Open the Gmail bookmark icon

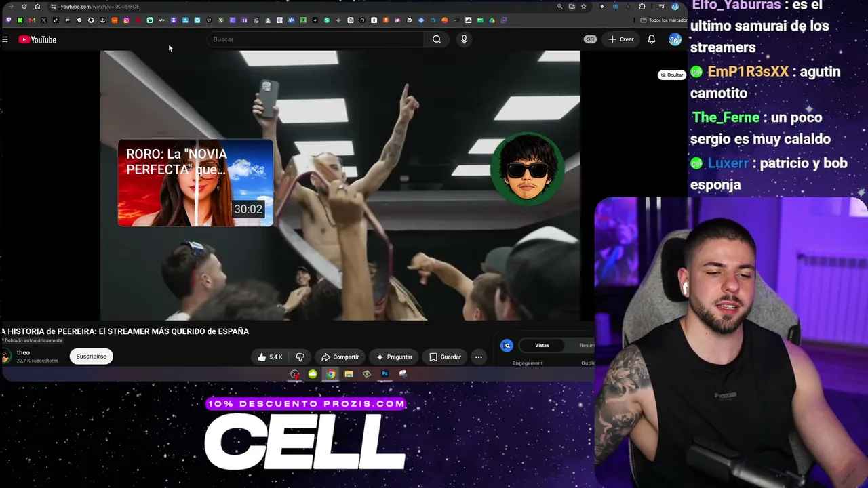click(32, 20)
